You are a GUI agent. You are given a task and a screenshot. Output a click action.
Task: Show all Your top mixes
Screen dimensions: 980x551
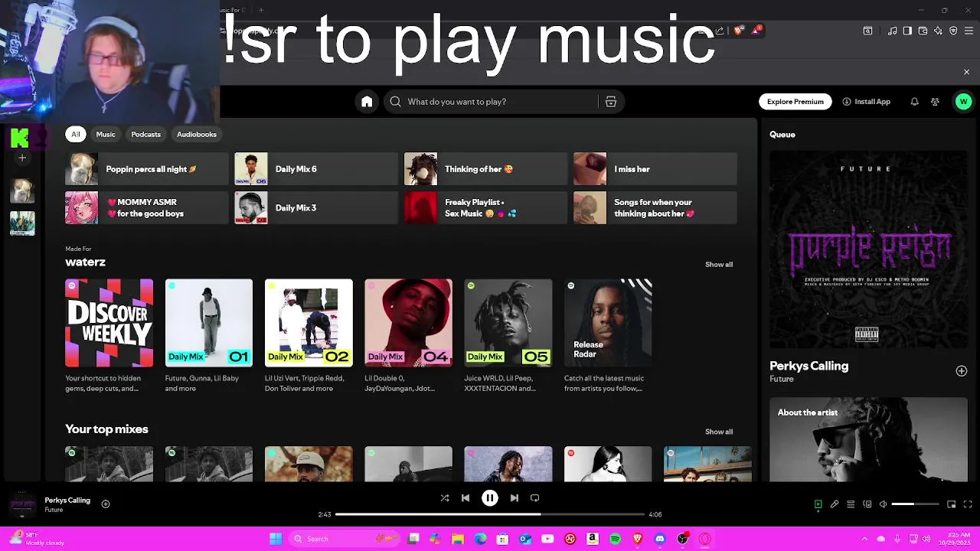point(719,432)
